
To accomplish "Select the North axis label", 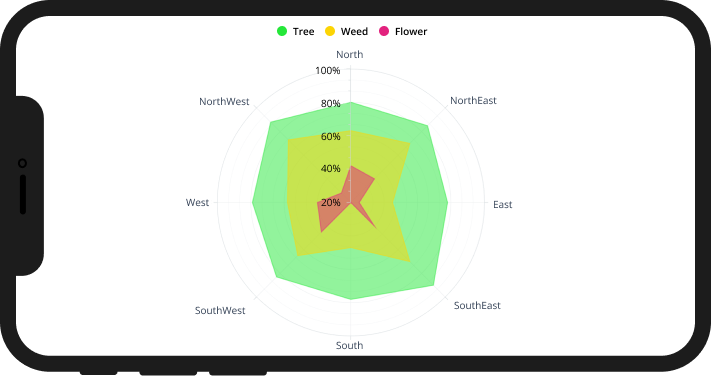I will (x=350, y=54).
